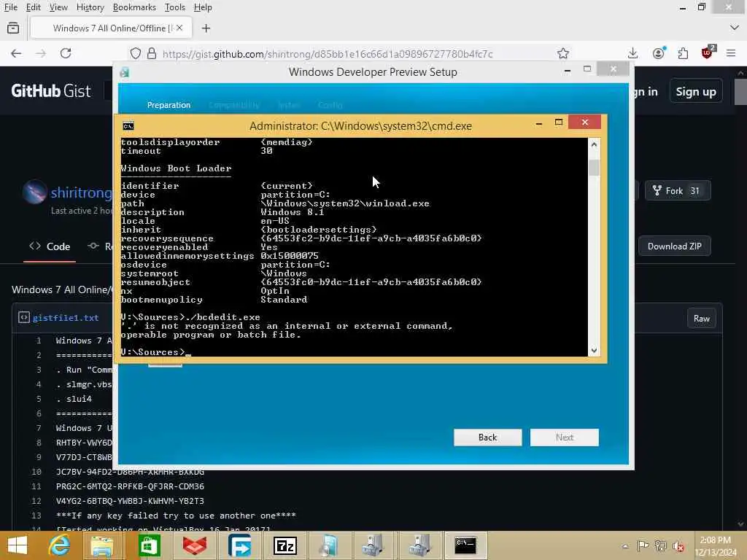The width and height of the screenshot is (747, 560).
Task: Click the Action Center flag tray icon
Action: click(643, 545)
